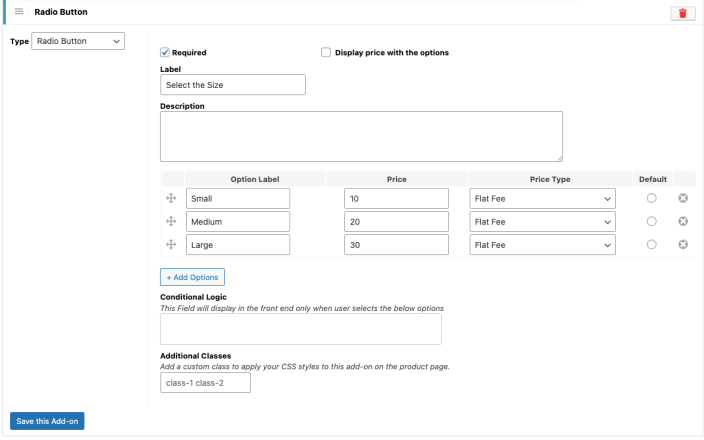Viewport: 704px width, 440px height.
Task: Enable Display price with the options
Action: pos(326,52)
